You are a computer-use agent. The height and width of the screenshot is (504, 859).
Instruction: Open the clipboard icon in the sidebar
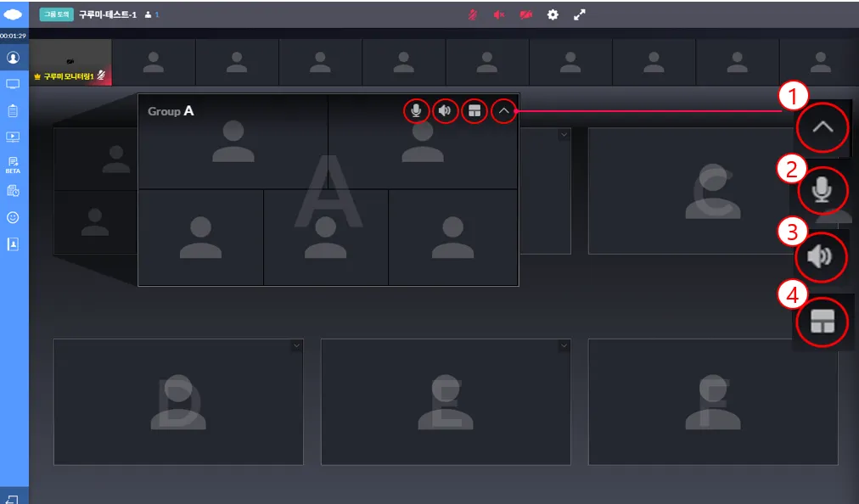coord(13,110)
